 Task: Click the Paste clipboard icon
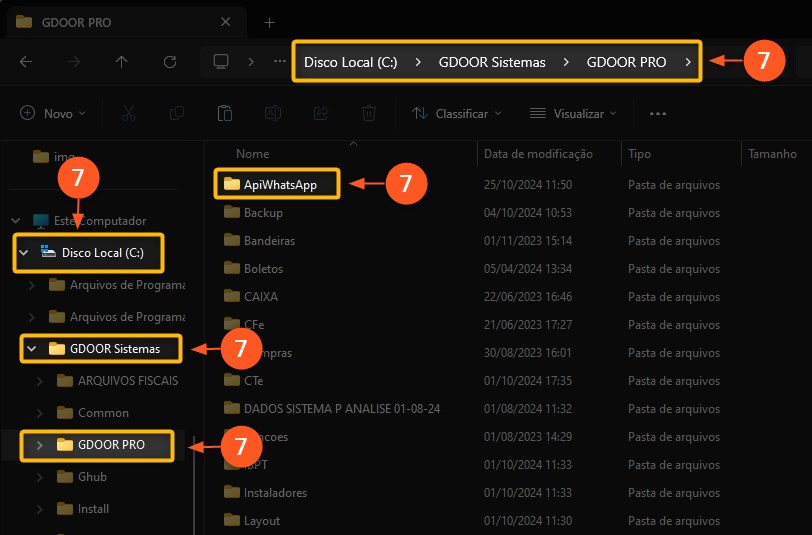tap(225, 114)
